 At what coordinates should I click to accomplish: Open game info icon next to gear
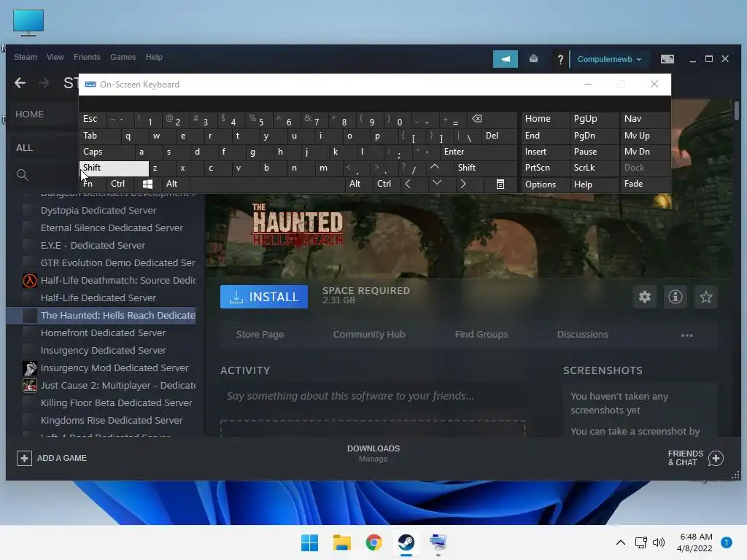pos(675,297)
